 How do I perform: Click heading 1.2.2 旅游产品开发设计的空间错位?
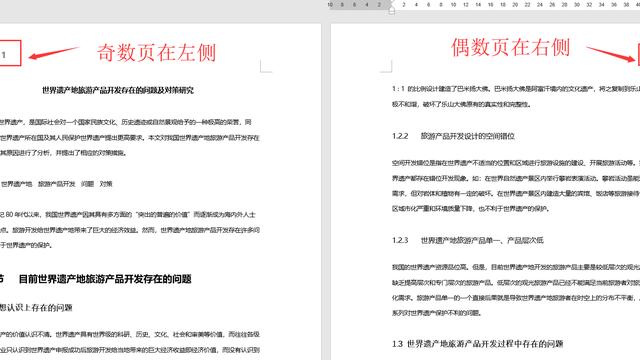(x=453, y=136)
